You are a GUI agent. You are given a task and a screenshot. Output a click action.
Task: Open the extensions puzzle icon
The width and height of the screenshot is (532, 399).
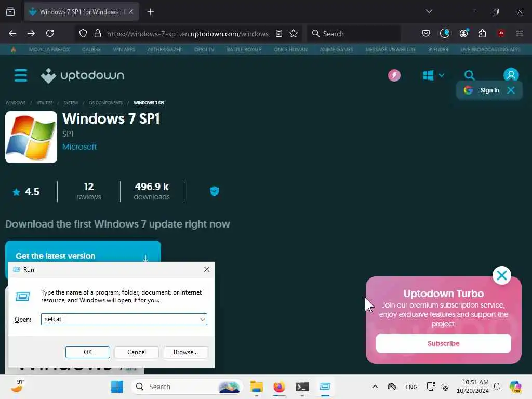482,33
